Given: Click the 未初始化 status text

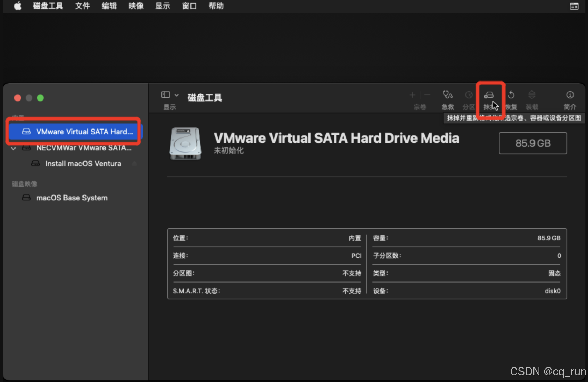Looking at the screenshot, I should pos(228,151).
